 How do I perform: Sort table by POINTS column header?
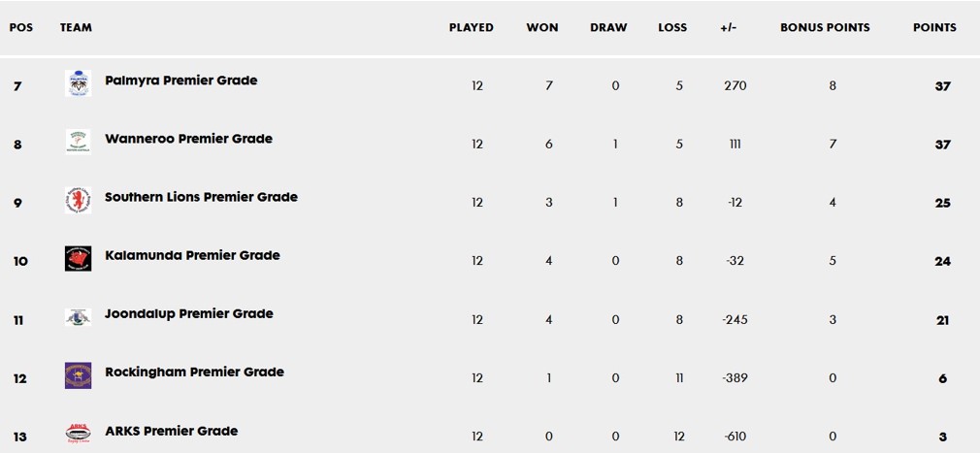pyautogui.click(x=934, y=28)
